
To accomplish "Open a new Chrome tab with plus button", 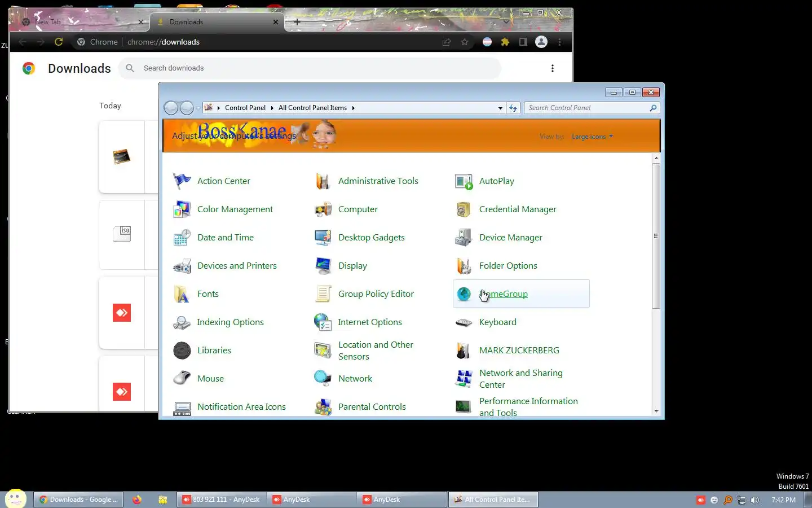I will (x=297, y=22).
